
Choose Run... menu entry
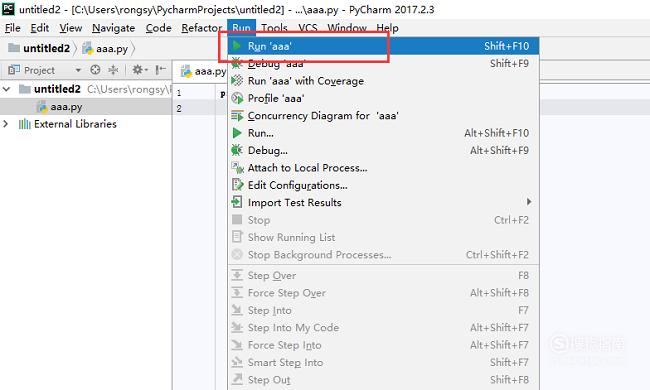point(383,133)
